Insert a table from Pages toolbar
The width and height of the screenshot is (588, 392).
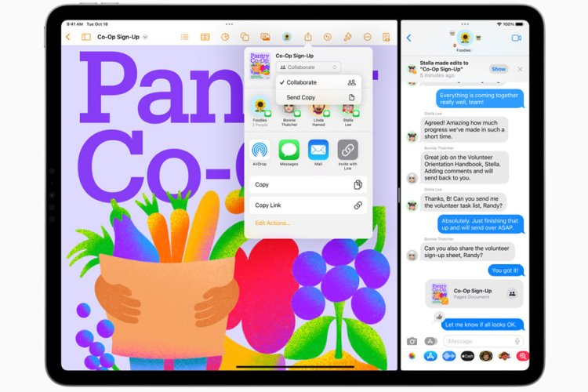tap(205, 37)
